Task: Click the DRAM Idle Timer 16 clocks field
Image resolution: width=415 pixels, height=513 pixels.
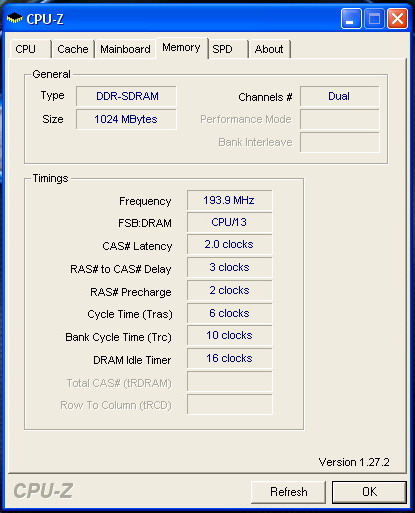Action: [230, 358]
